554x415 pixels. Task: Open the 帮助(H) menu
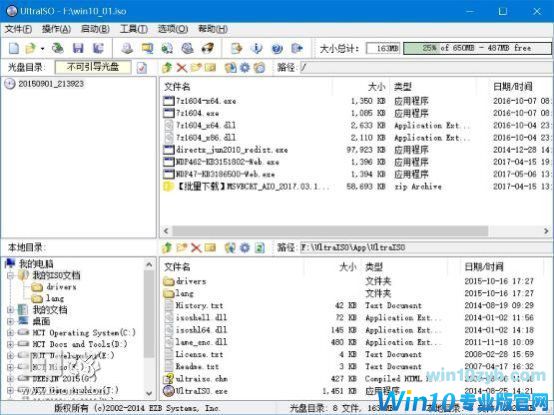212,29
